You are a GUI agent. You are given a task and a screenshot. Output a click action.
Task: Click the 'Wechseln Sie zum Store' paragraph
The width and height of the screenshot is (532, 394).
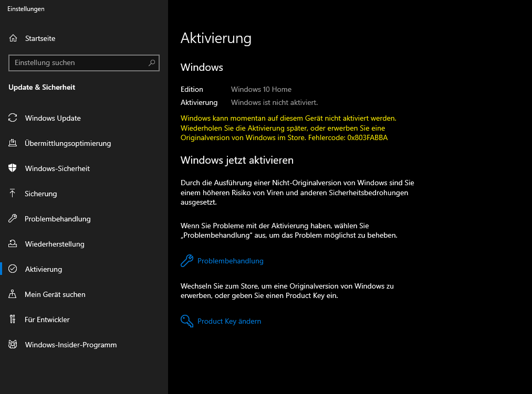[x=287, y=291]
